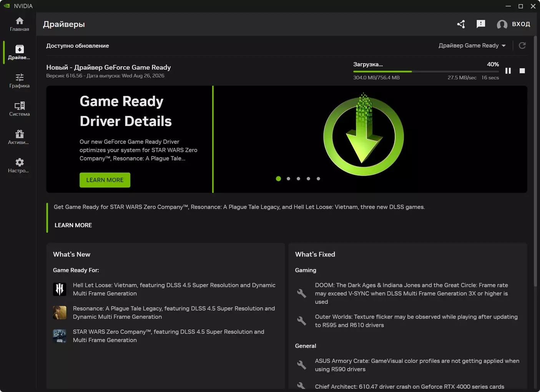Open the Драйвер Game Ready dropdown
Screen dimensions: 540x392
pyautogui.click(x=472, y=45)
